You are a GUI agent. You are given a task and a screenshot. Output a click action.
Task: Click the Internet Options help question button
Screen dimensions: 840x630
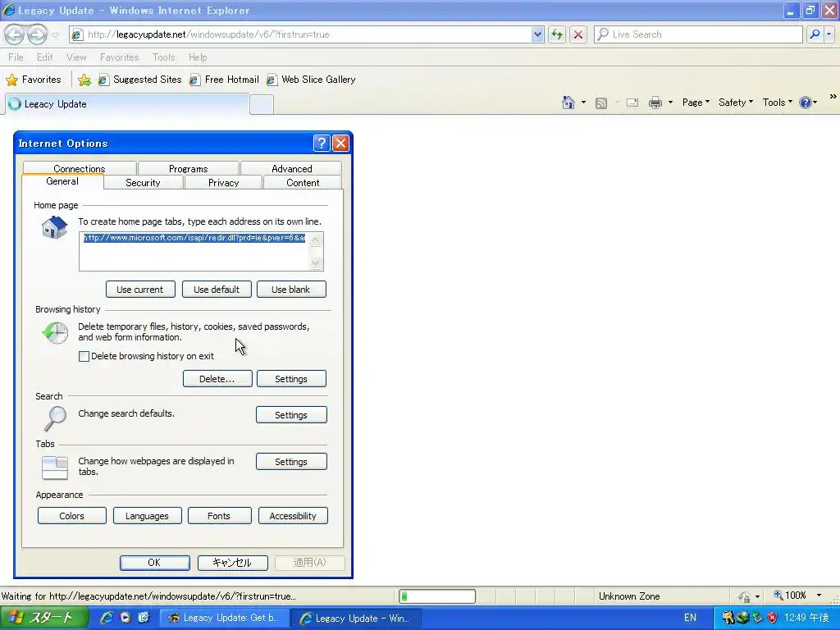coord(322,143)
